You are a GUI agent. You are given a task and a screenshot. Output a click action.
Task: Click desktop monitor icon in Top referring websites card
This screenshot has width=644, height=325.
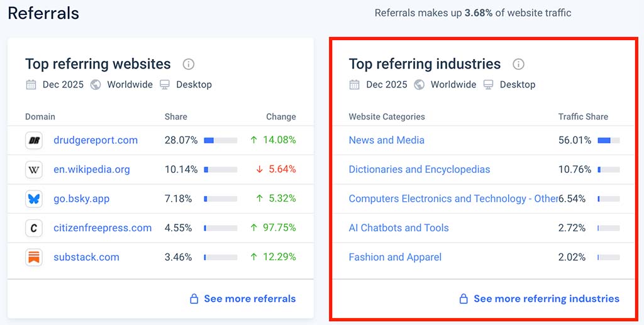(x=165, y=85)
